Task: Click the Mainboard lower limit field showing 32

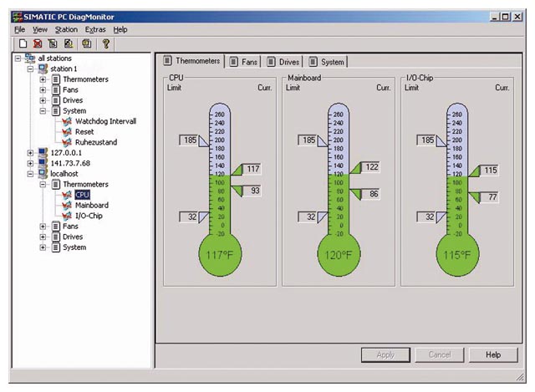Action: coord(309,216)
